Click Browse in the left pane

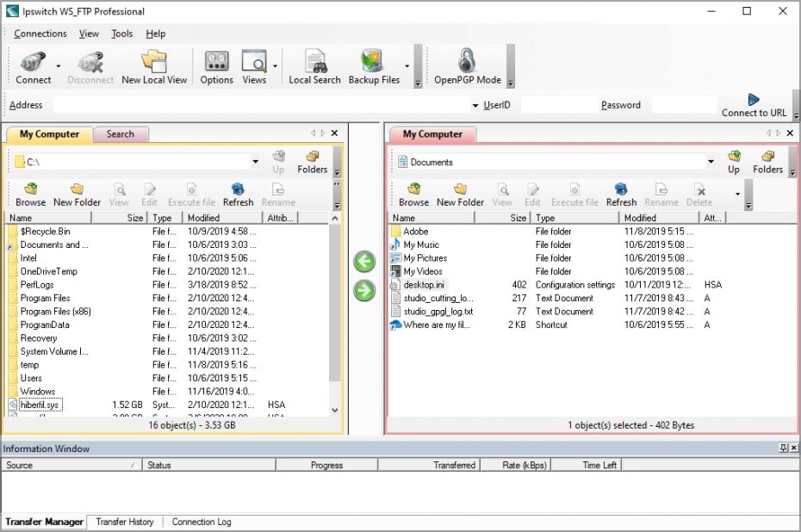pos(31,195)
